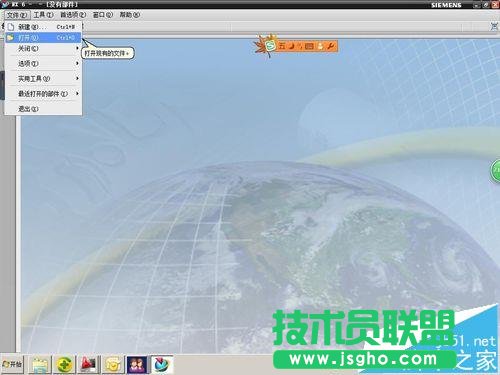The width and height of the screenshot is (500, 375).
Task: Open the IME soft keyboard icon
Action: point(309,46)
